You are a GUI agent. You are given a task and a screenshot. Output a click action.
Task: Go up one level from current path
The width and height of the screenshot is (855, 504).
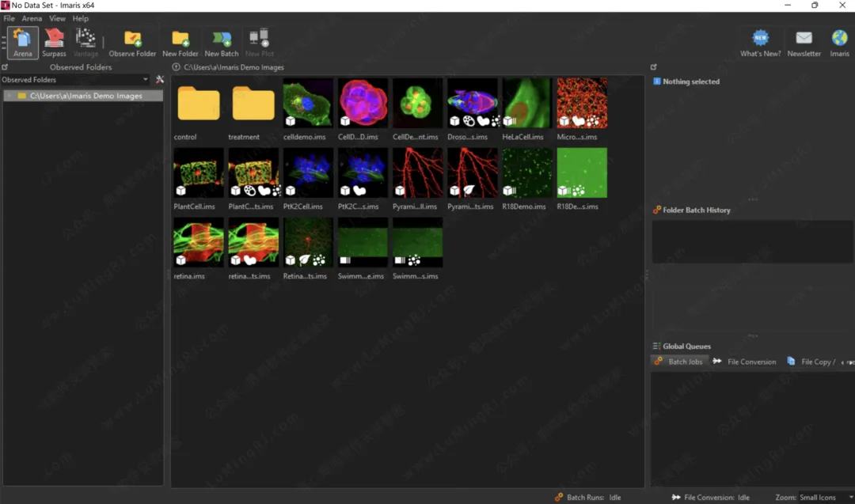coord(177,68)
